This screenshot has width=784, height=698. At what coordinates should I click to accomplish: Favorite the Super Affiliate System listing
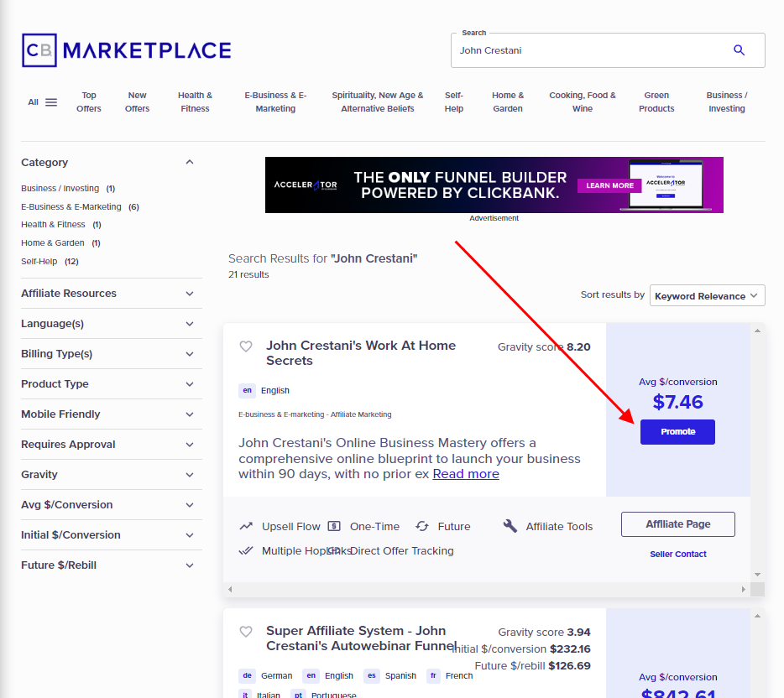(x=246, y=632)
